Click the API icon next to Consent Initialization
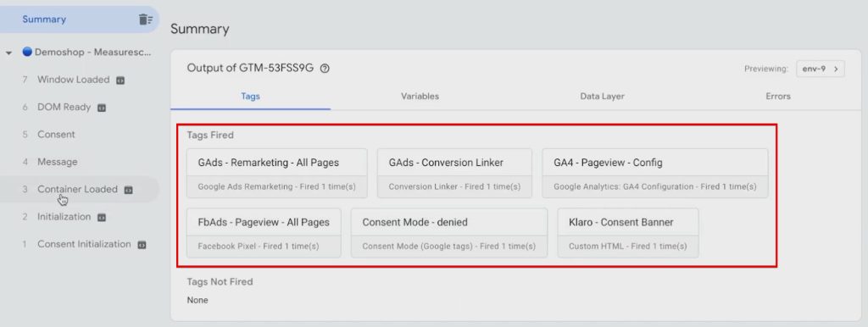Image resolution: width=868 pixels, height=327 pixels. click(x=142, y=245)
